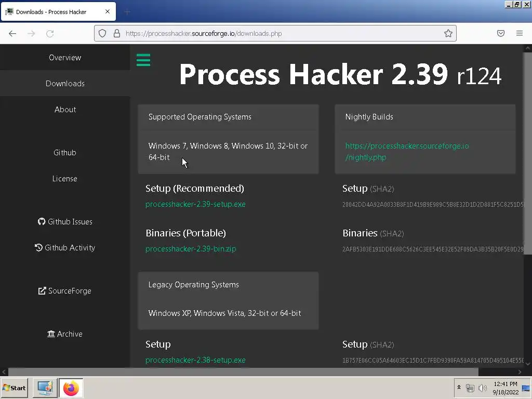The width and height of the screenshot is (532, 399).
Task: Click the network tray icon
Action: 470,388
